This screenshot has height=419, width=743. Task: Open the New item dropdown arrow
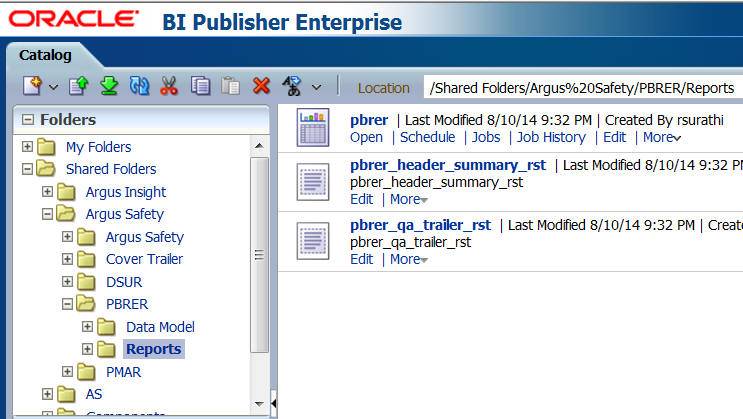[54, 87]
